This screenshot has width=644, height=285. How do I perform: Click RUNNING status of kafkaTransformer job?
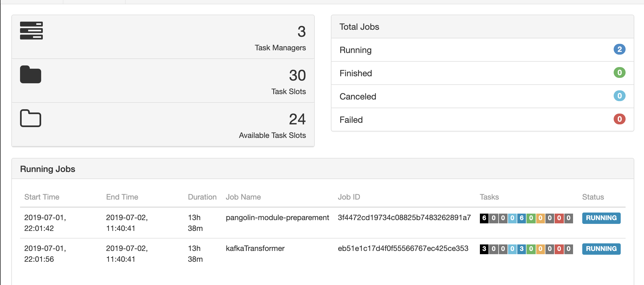pos(601,249)
